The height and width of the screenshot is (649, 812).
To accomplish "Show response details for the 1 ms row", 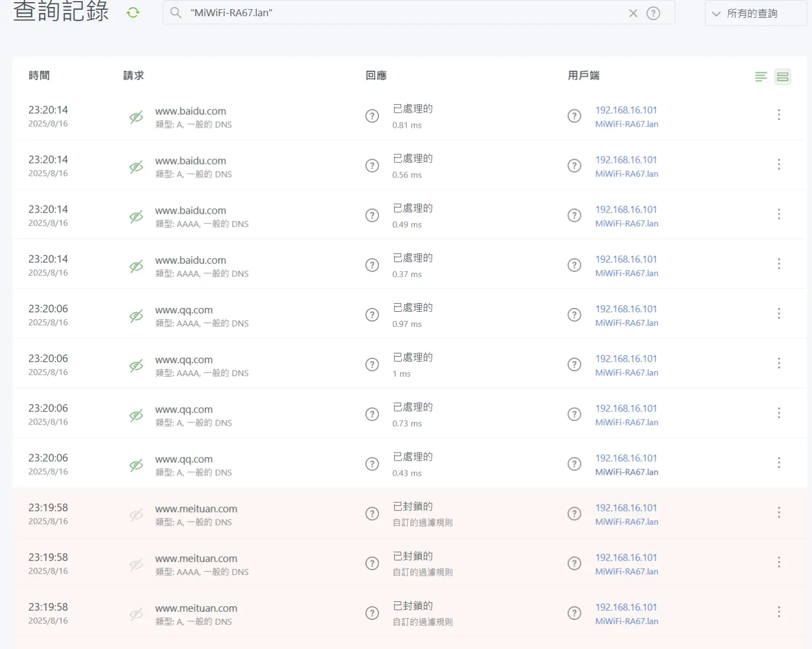I will tap(372, 364).
